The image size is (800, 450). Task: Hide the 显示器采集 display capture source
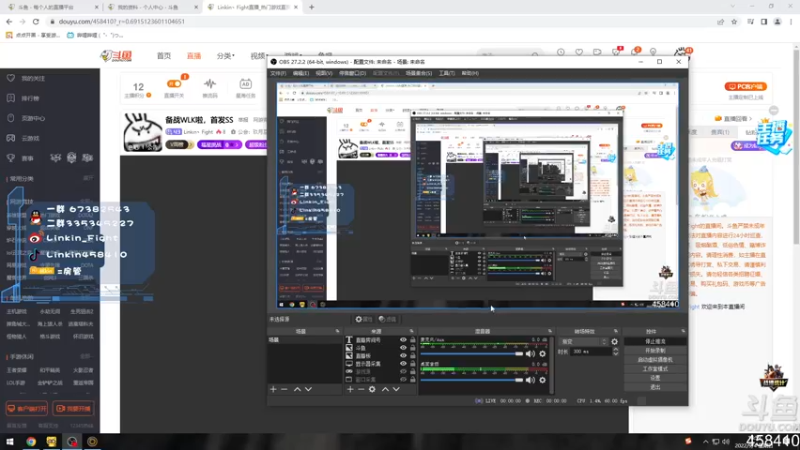coord(403,364)
